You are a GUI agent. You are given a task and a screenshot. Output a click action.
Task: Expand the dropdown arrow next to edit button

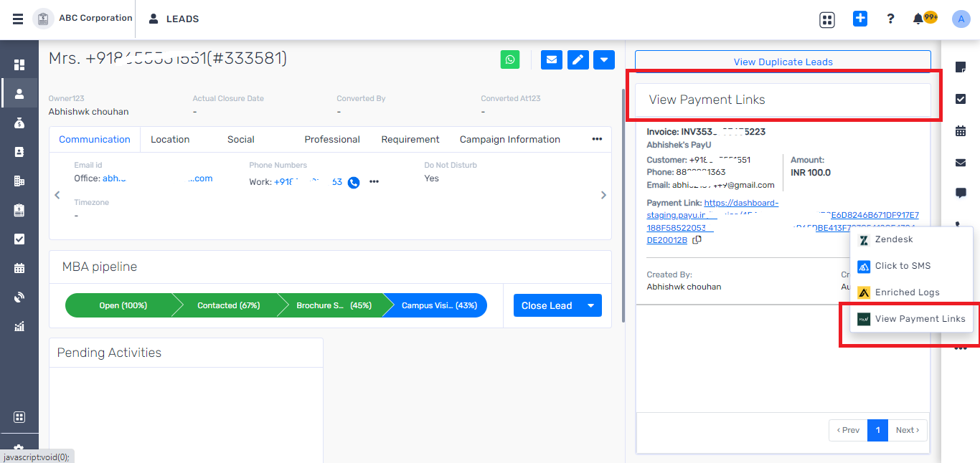(604, 59)
